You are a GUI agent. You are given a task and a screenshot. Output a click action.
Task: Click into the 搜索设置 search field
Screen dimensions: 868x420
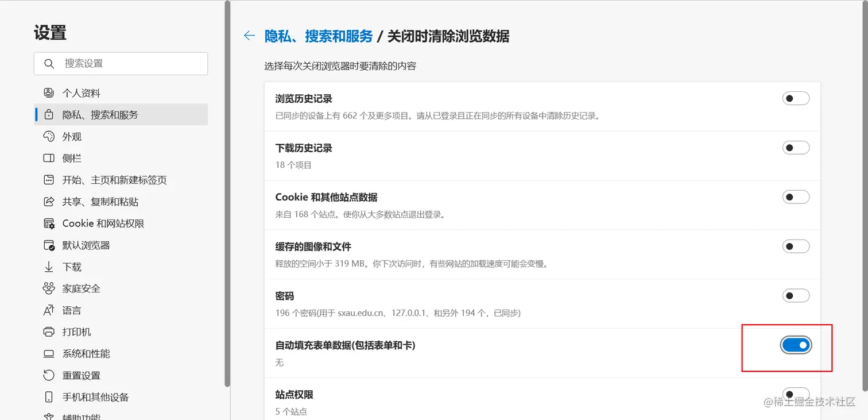pos(121,63)
